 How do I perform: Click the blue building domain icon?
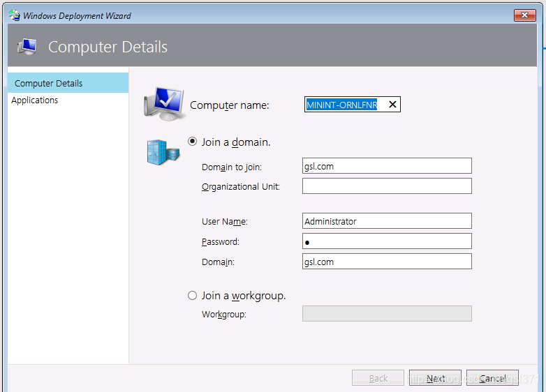coord(163,152)
